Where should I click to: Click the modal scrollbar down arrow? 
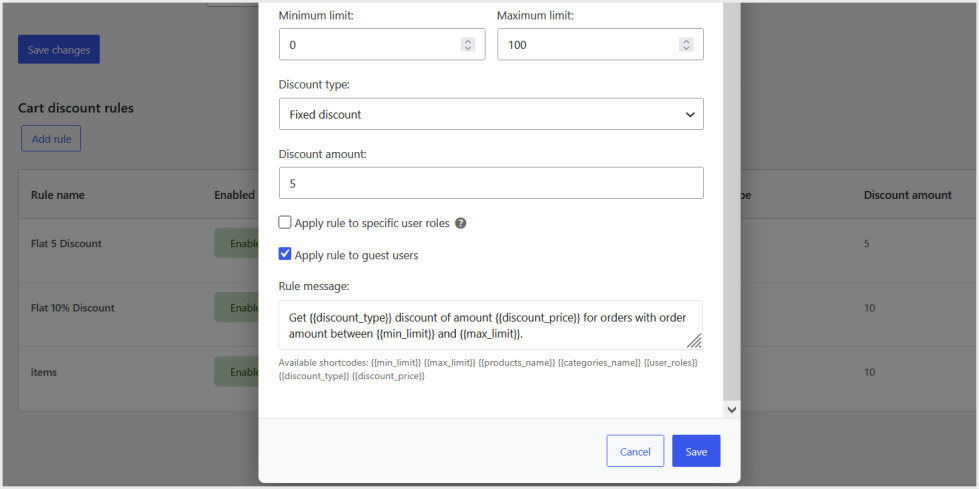click(x=732, y=410)
